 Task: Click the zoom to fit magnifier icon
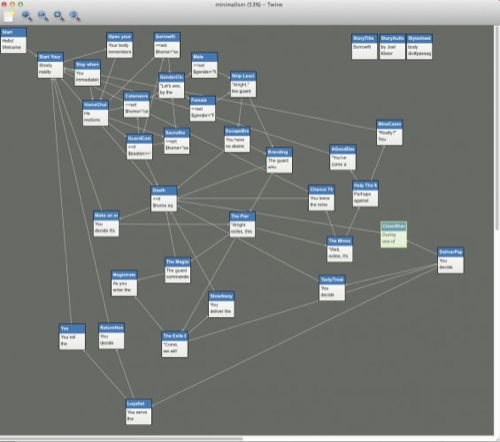coord(59,16)
